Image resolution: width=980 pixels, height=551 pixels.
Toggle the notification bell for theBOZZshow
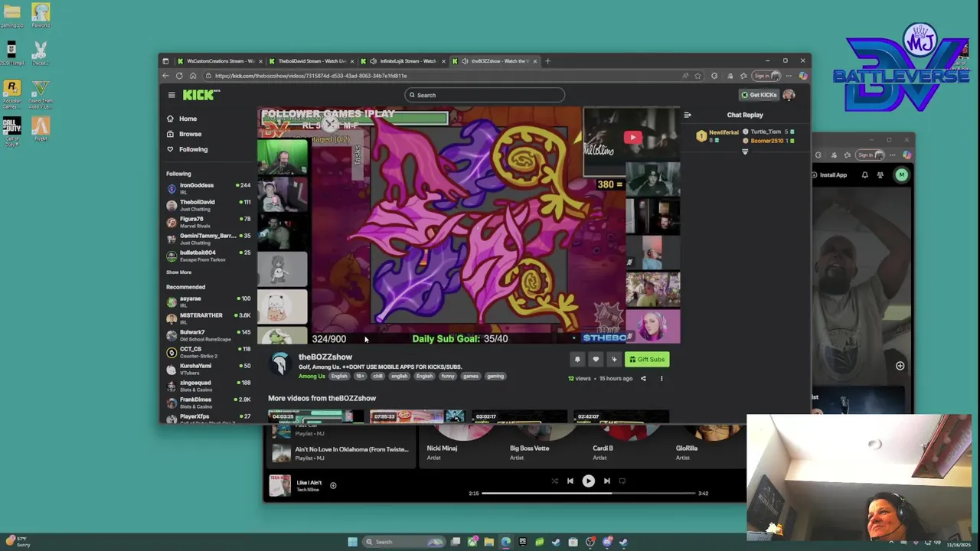point(577,359)
